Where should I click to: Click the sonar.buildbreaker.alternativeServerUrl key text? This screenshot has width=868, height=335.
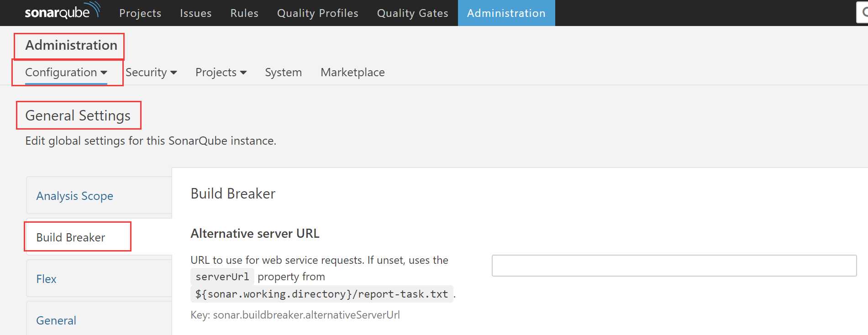[306, 315]
